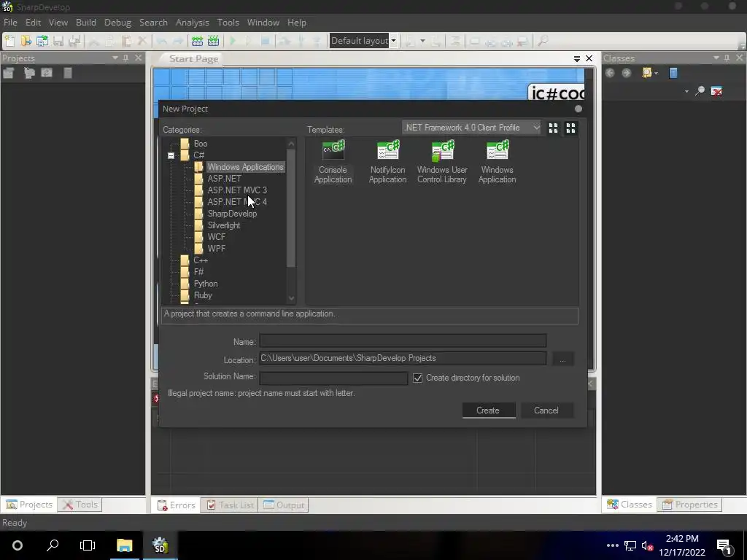This screenshot has width=747, height=560.
Task: Pin the Projects panel
Action: (x=125, y=58)
